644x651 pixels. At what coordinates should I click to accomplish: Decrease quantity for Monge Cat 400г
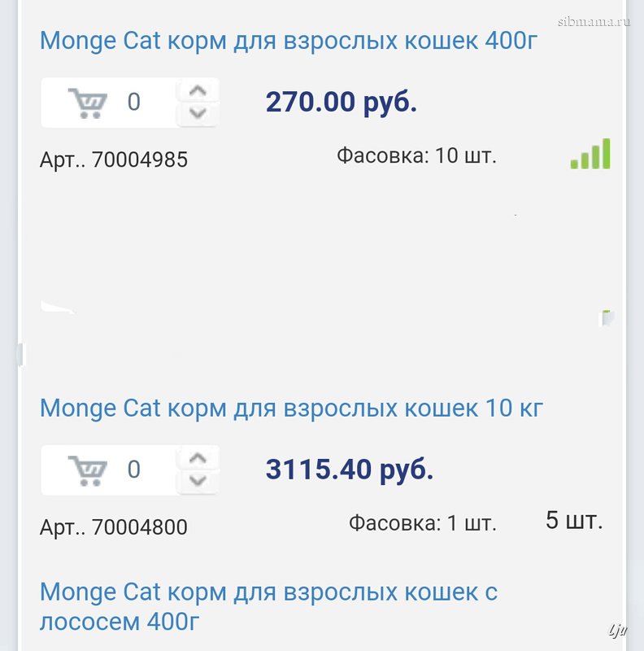(198, 114)
